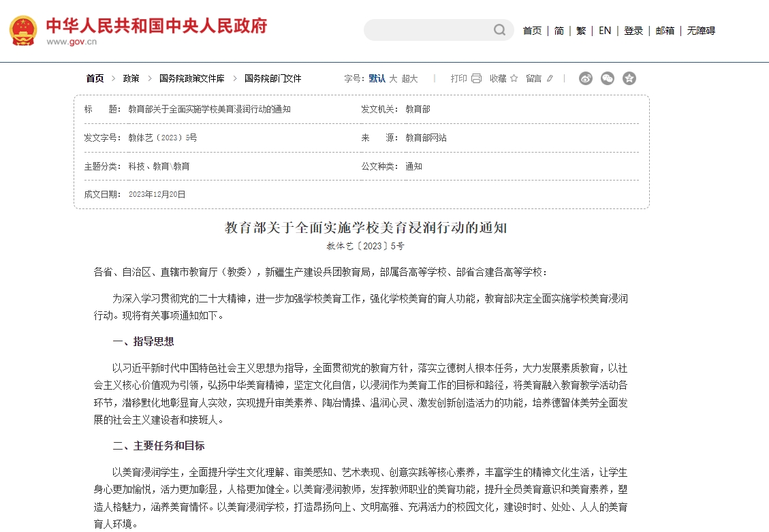Switch to English with EN link
Viewport: 769px width, 532px height.
tap(605, 31)
